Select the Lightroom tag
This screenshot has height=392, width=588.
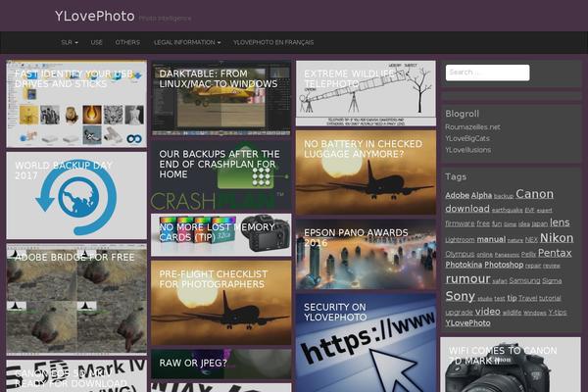click(460, 240)
